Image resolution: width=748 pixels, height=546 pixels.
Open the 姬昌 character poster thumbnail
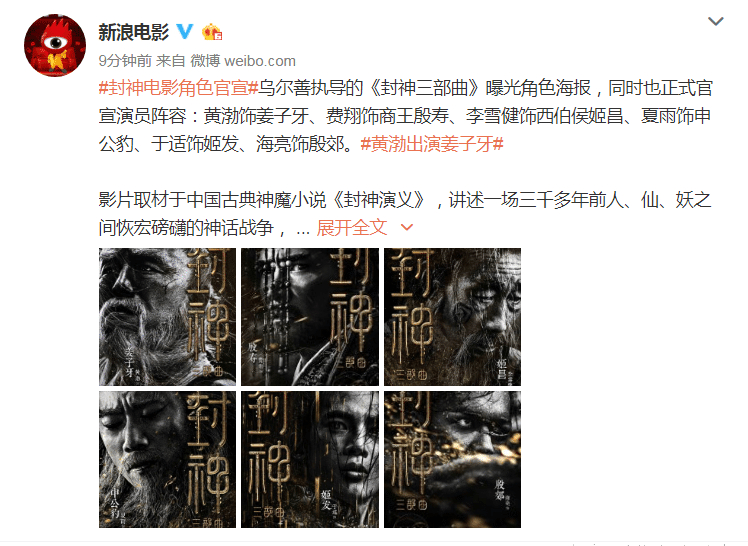[x=452, y=317]
